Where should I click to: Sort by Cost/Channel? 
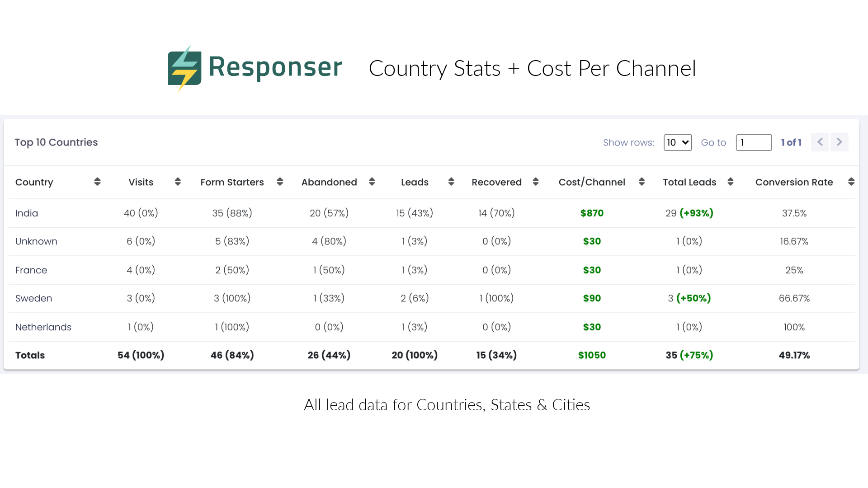641,182
